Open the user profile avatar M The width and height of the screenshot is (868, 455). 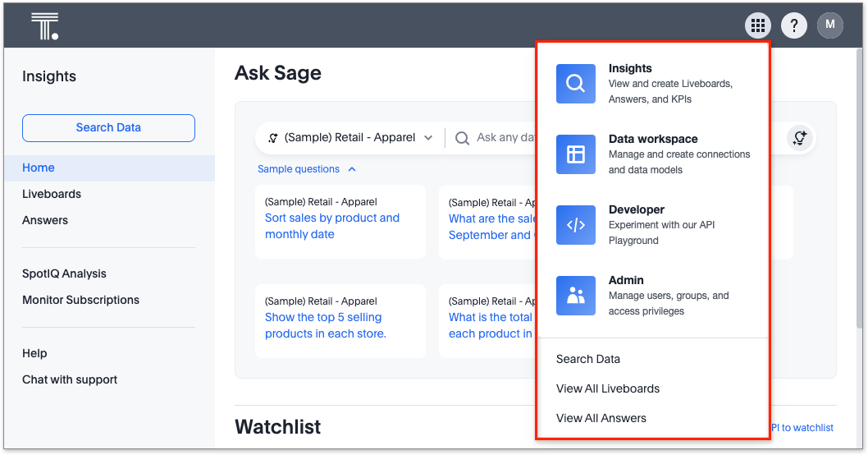pos(829,25)
